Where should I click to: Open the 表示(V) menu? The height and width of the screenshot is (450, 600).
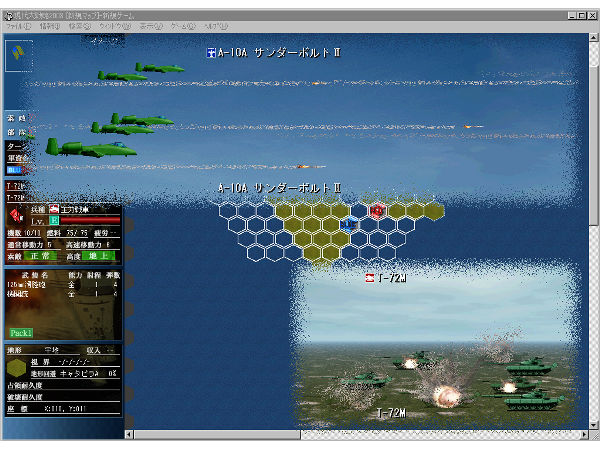click(x=151, y=26)
